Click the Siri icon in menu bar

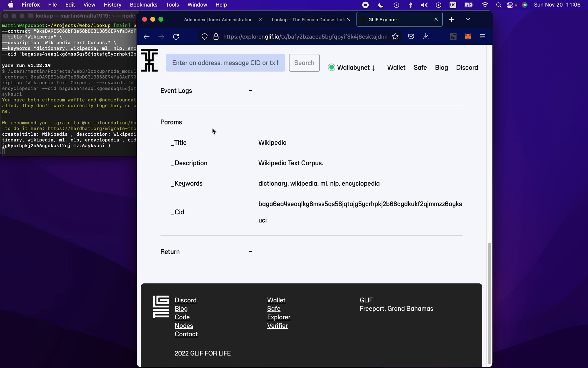tap(525, 5)
